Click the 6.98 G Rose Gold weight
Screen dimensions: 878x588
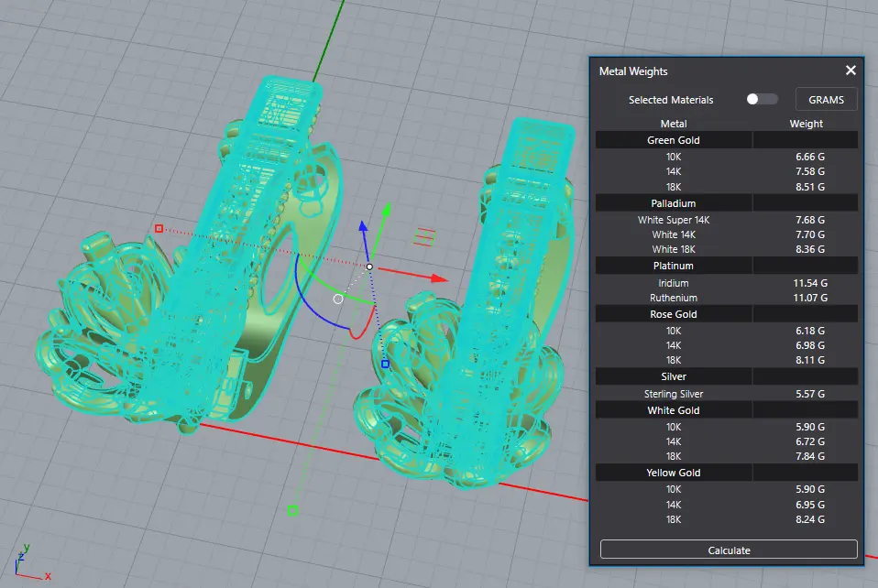(x=809, y=345)
